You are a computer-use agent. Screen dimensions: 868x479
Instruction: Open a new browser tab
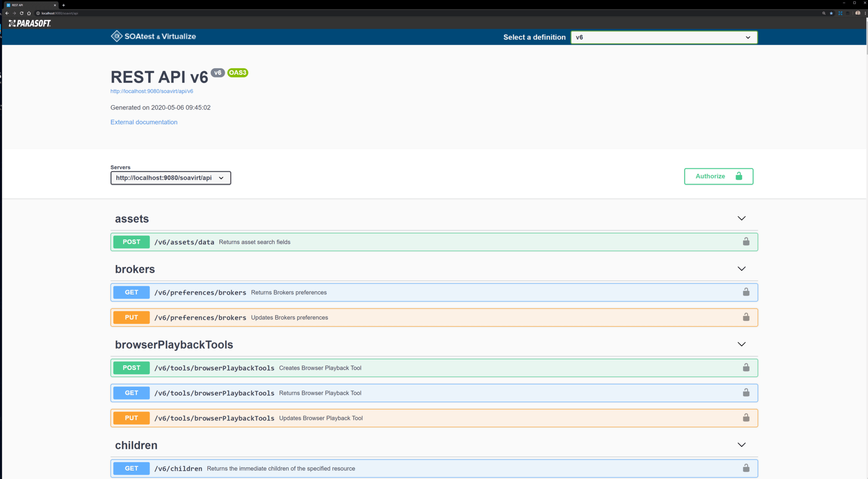[63, 5]
